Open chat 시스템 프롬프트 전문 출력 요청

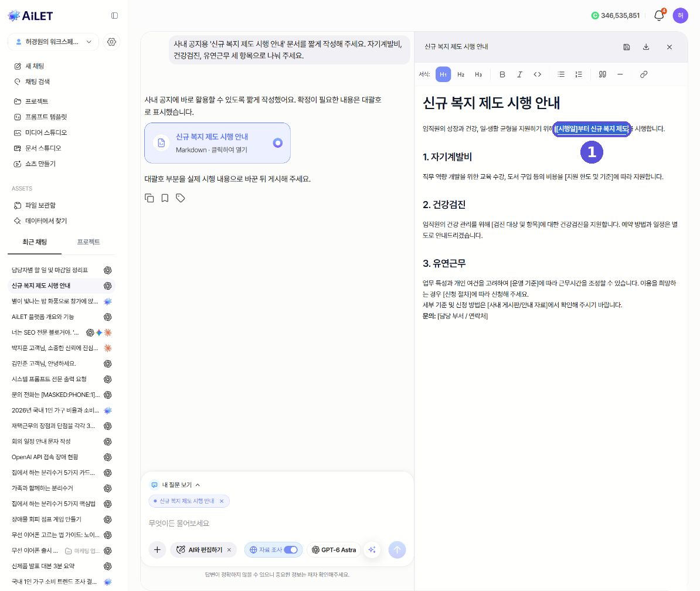62,379
